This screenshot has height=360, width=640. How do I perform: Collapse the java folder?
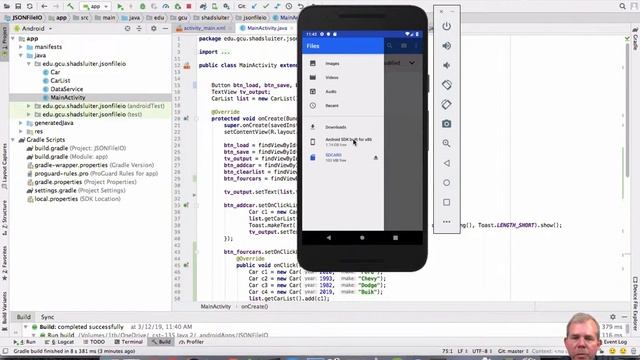click(21, 55)
